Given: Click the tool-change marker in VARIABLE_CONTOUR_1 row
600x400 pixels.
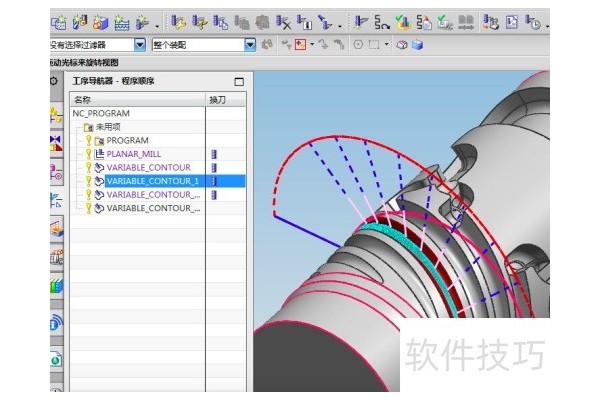Looking at the screenshot, I should pyautogui.click(x=214, y=181).
